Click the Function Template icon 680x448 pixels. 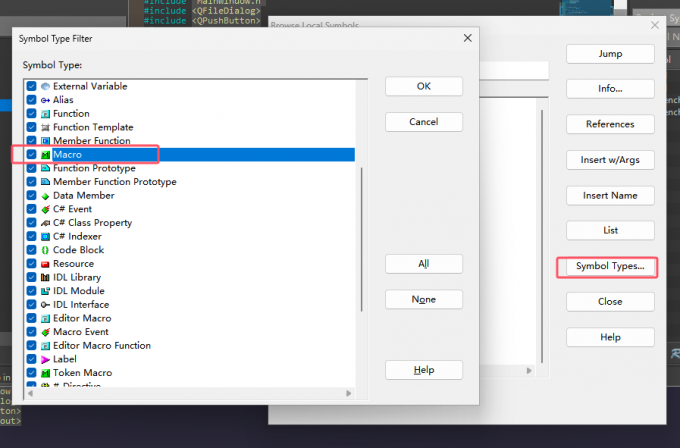45,127
